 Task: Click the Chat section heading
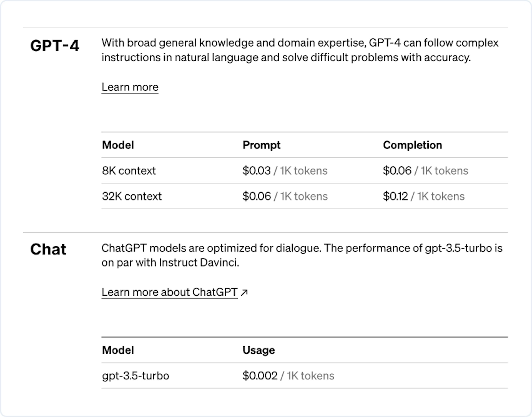click(48, 249)
